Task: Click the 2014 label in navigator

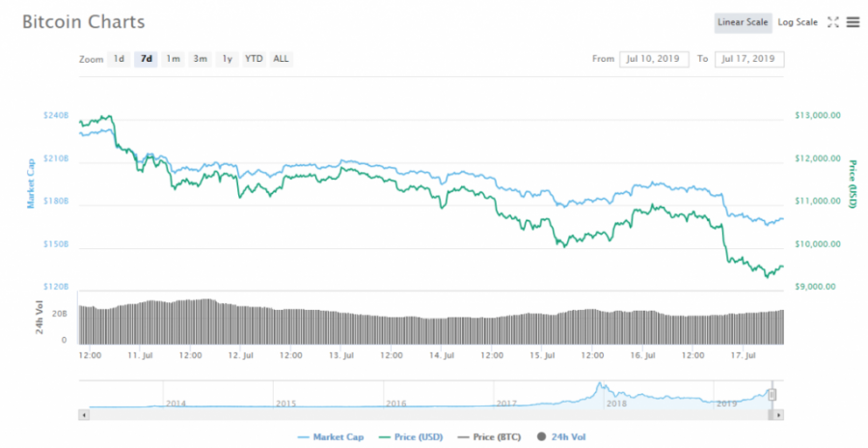Action: click(176, 403)
